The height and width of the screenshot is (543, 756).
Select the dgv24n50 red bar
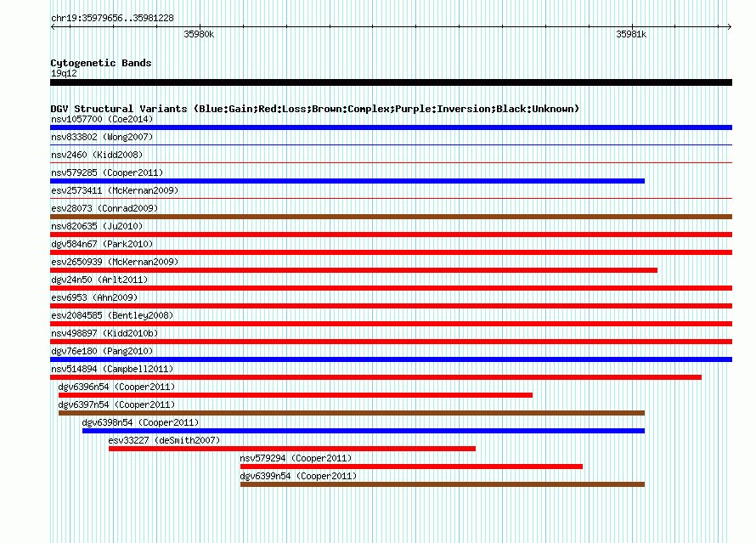(391, 288)
